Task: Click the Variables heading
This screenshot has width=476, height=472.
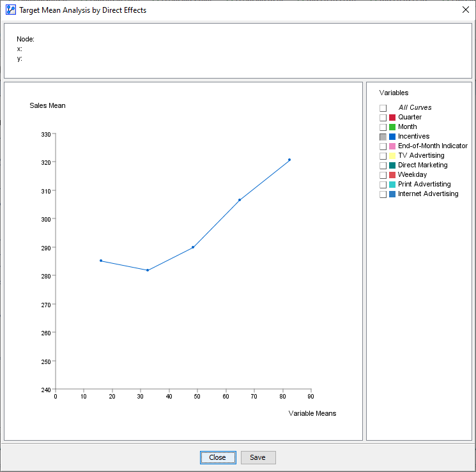Action: tap(394, 93)
